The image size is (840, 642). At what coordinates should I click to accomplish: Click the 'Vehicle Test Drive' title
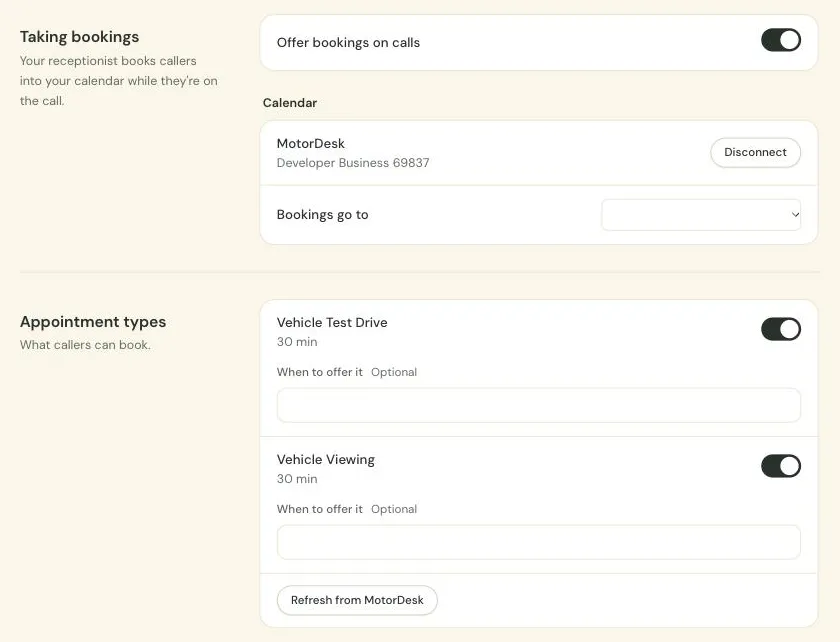tap(332, 323)
